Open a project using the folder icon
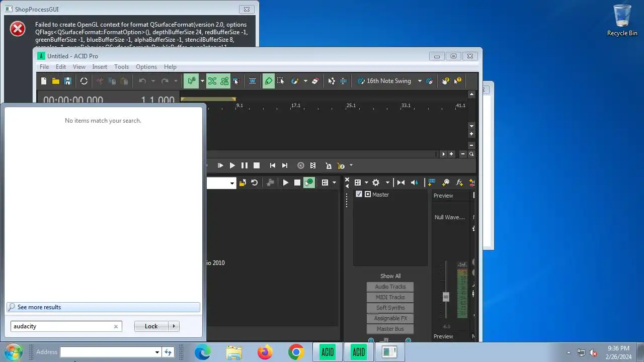644x362 pixels. [x=56, y=81]
